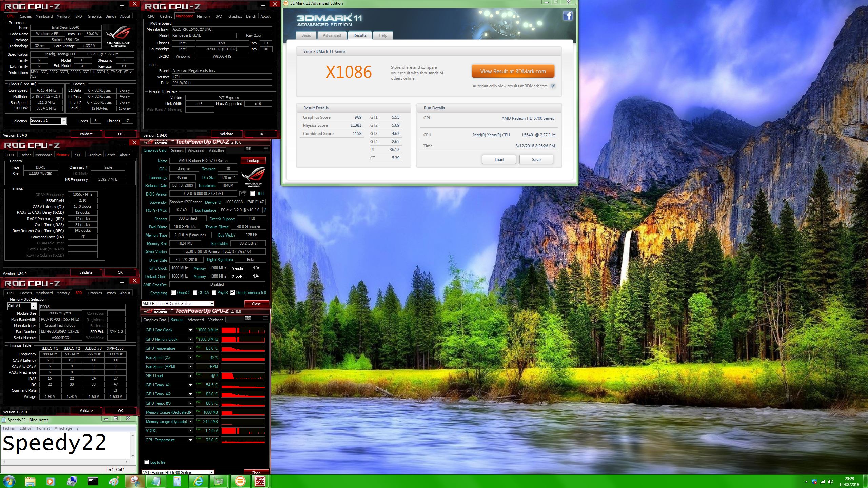Click in the Notepad text area with Speedy22

coord(66,445)
